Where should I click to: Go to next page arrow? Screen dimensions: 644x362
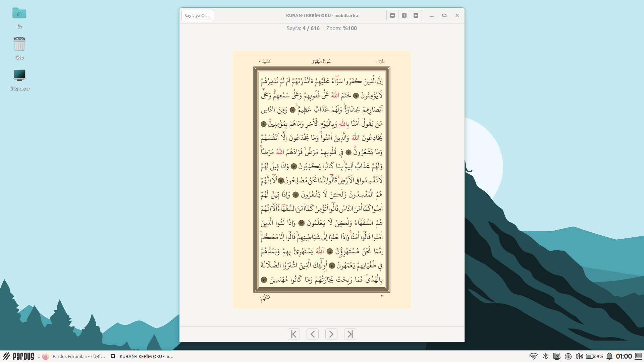pos(331,334)
